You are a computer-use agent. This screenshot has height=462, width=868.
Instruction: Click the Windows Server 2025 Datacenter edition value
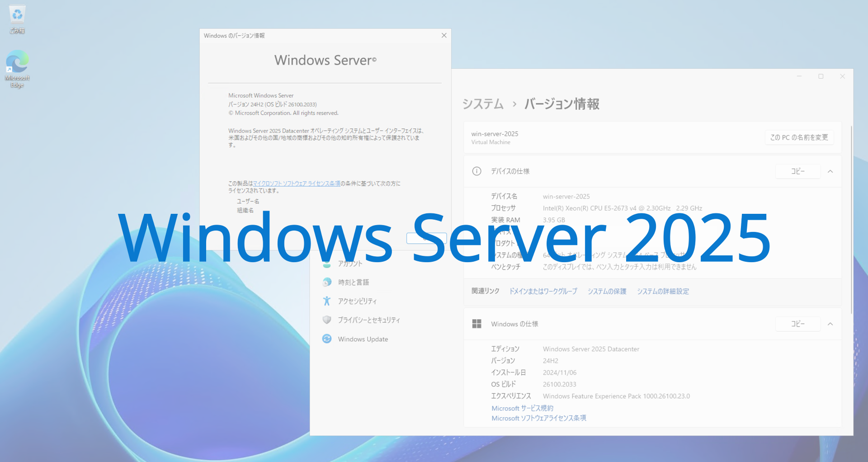coord(591,349)
